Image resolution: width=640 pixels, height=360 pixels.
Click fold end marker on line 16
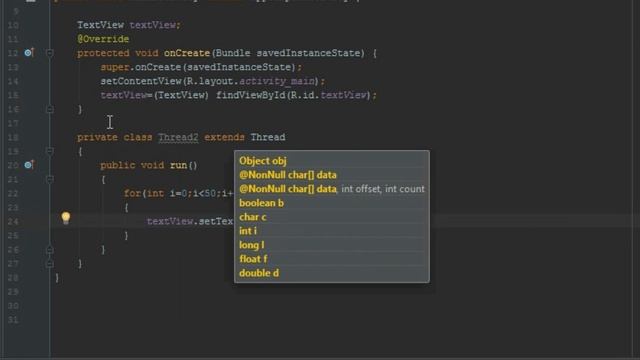[x=50, y=109]
